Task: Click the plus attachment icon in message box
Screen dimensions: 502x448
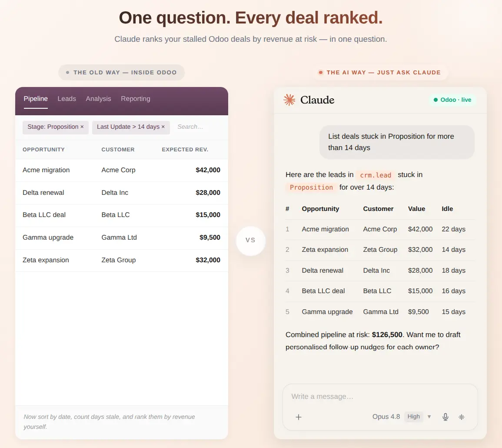Action: coord(299,417)
